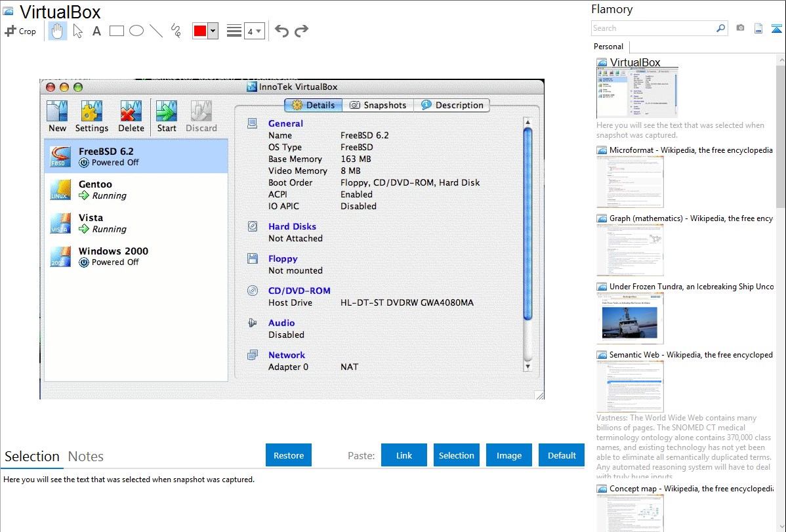Click the Network section adapter icon

[253, 355]
